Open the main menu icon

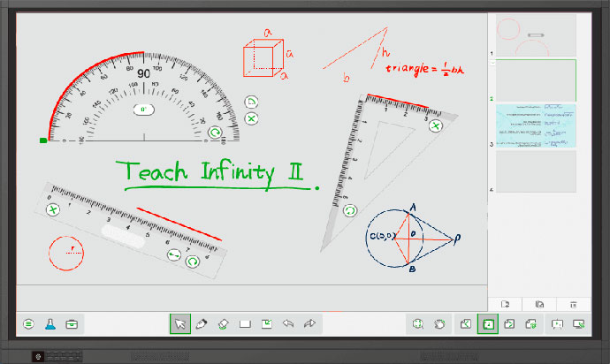click(x=28, y=324)
